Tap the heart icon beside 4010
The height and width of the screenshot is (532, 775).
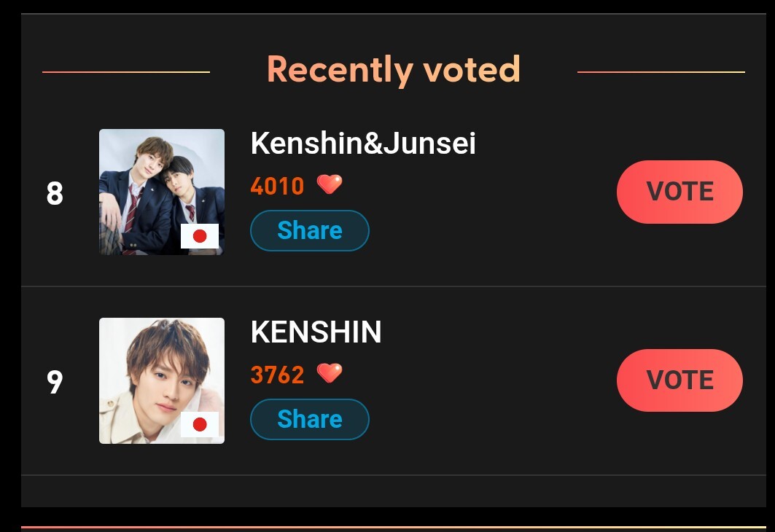tap(330, 185)
